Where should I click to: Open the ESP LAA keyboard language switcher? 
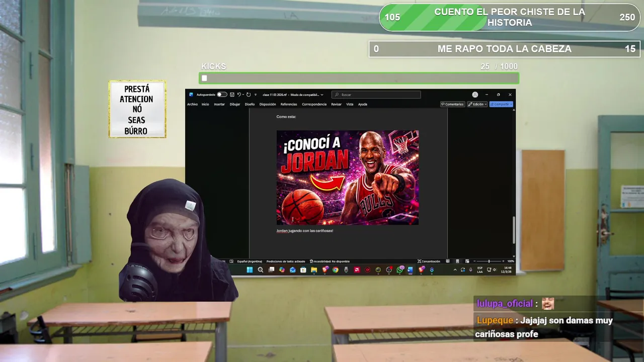tap(480, 270)
